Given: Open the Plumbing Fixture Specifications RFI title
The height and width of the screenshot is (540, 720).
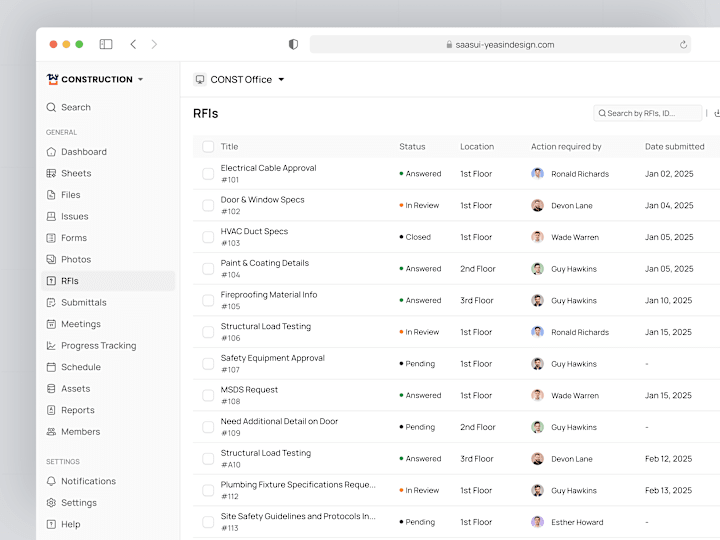Looking at the screenshot, I should point(298,484).
